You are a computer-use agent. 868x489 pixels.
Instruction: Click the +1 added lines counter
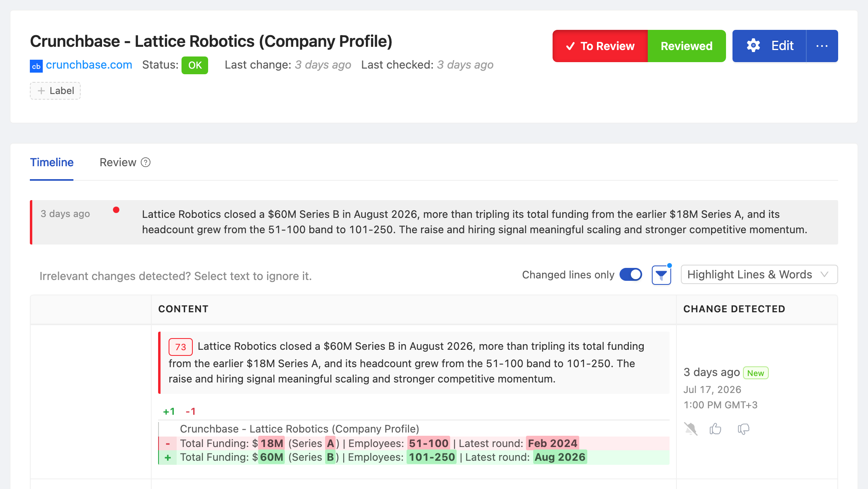tap(169, 412)
